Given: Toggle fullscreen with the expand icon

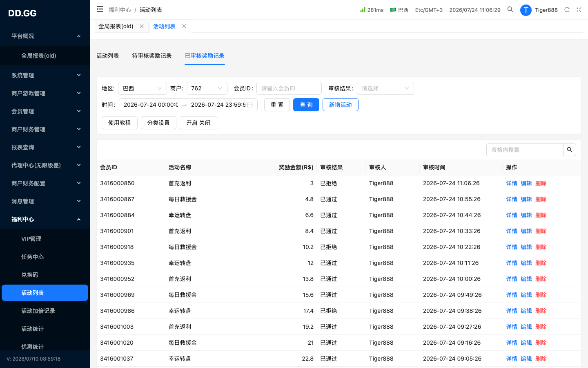Looking at the screenshot, I should point(579,10).
